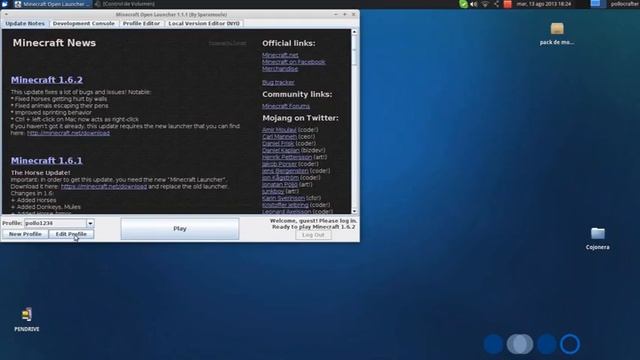Screen dimensions: 640x360
Task: Open the pollocrafter user menu
Action: [x=624, y=4]
